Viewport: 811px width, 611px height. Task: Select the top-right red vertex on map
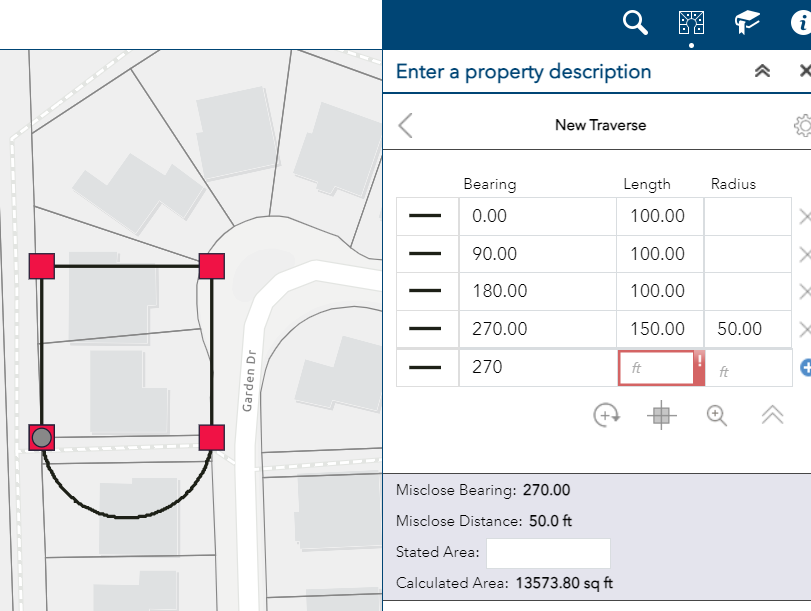pyautogui.click(x=212, y=266)
